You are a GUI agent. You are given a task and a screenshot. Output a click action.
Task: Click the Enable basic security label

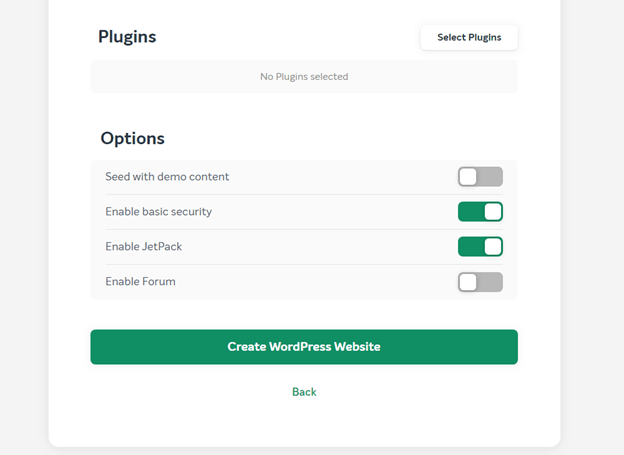158,211
